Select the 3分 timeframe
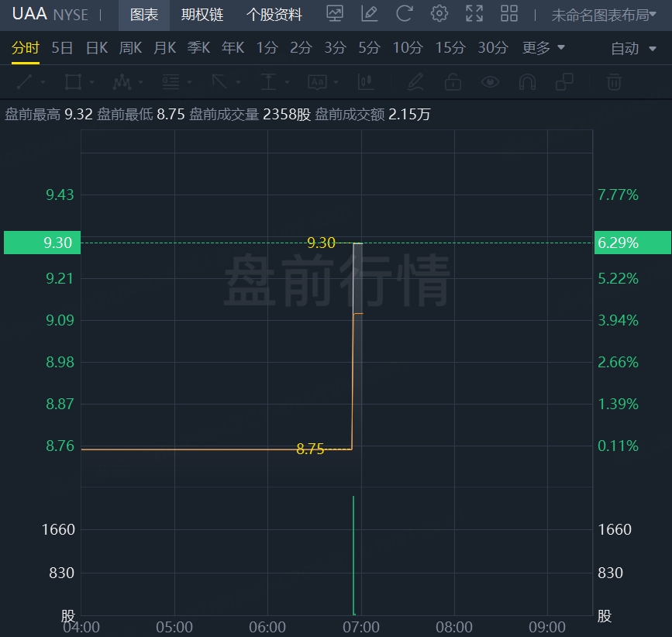Image resolution: width=672 pixels, height=637 pixels. click(335, 47)
